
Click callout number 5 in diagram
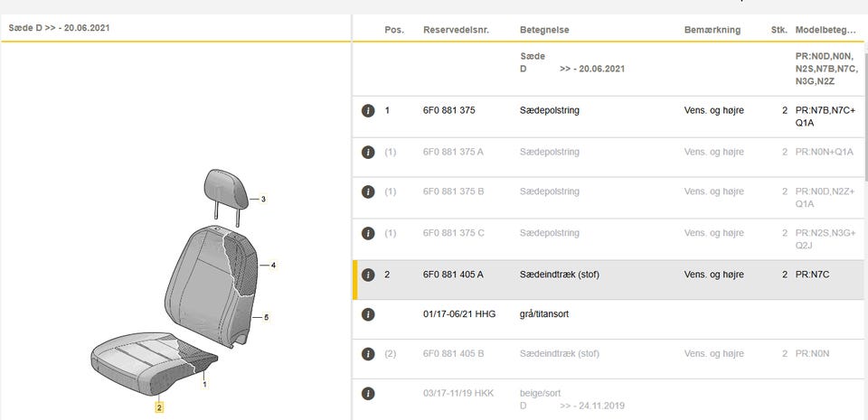(x=266, y=317)
